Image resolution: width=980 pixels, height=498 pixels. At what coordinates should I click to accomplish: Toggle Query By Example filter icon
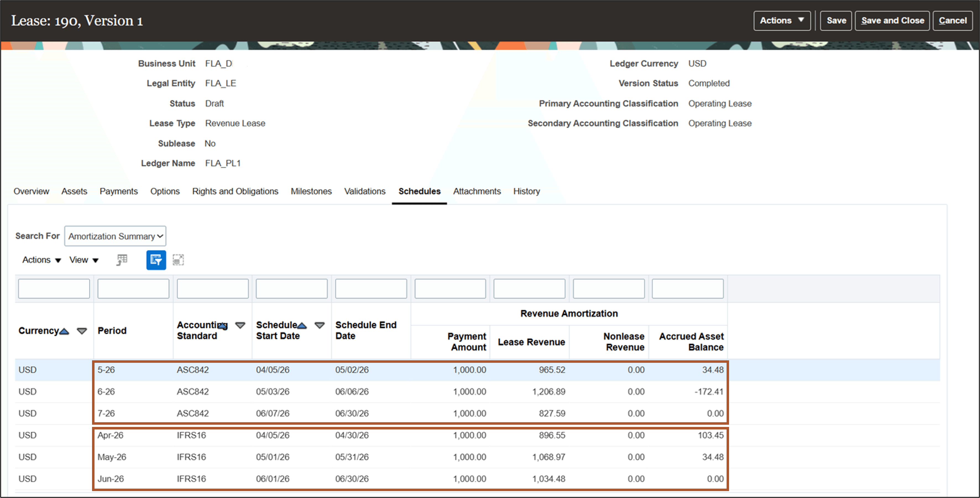tap(156, 260)
